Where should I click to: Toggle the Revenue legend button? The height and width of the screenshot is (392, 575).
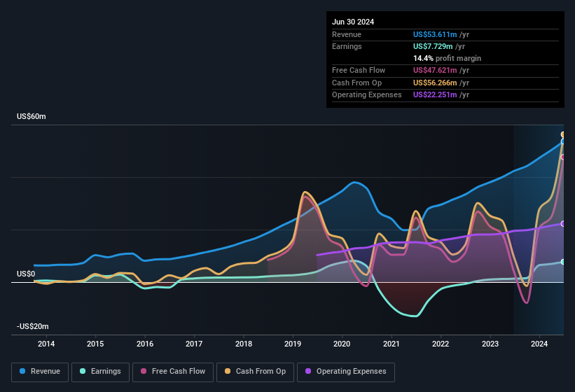tap(40, 372)
